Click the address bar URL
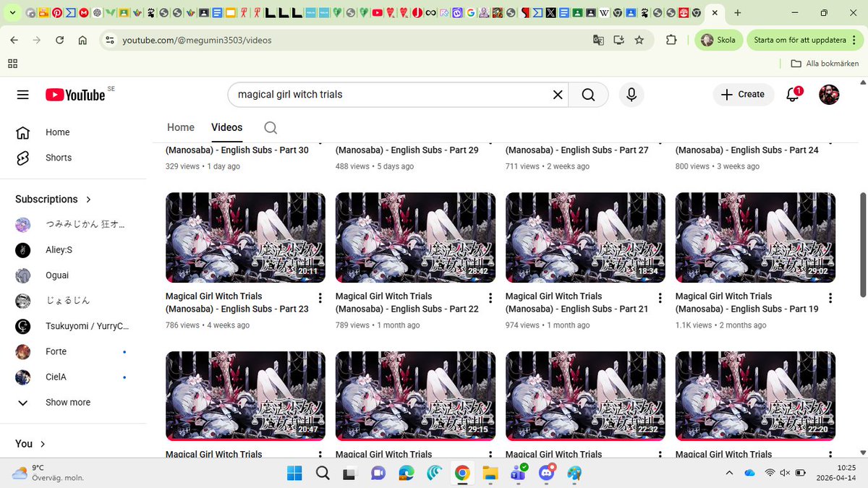 point(197,40)
